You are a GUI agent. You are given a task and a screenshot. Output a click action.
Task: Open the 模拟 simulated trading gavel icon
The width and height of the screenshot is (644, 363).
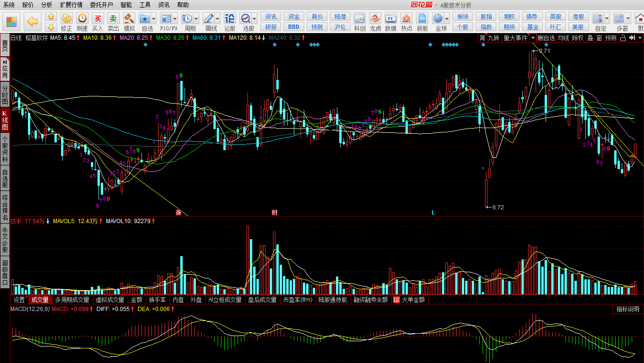coord(129,22)
